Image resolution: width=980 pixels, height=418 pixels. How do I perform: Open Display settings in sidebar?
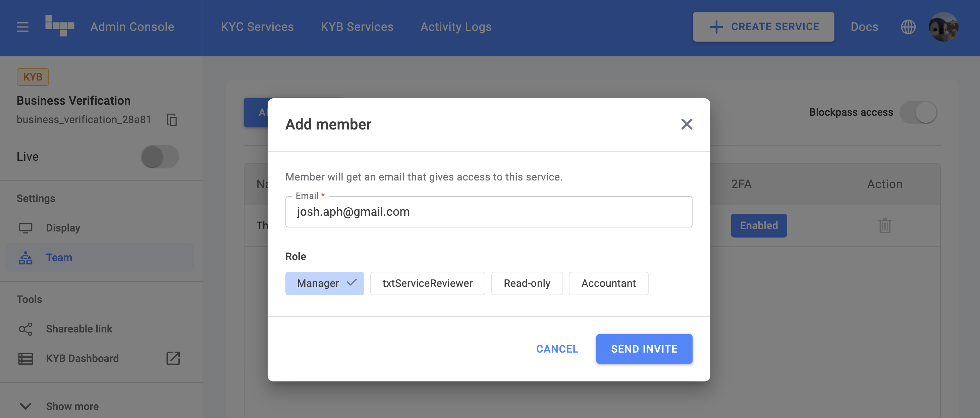click(x=99, y=228)
